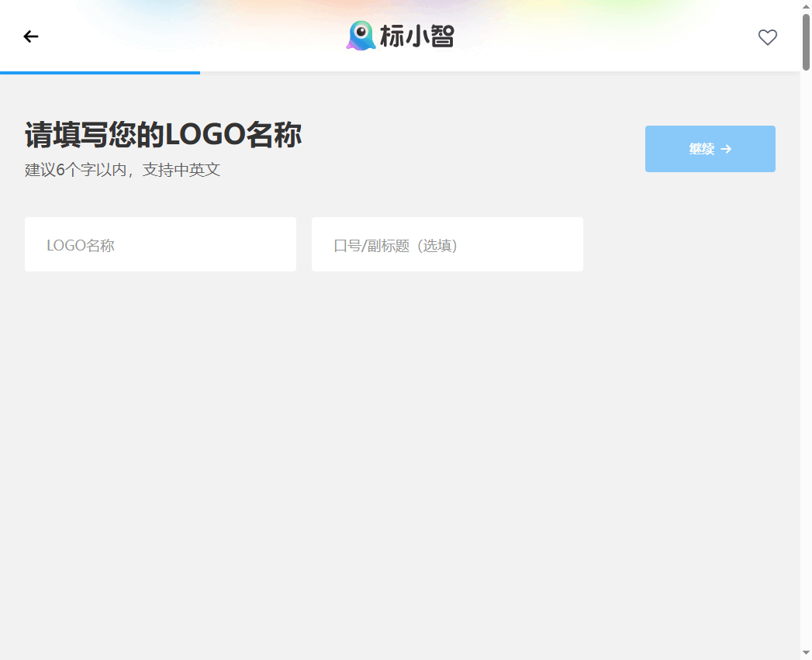Click the arrow inside the 继续 button

coord(726,149)
